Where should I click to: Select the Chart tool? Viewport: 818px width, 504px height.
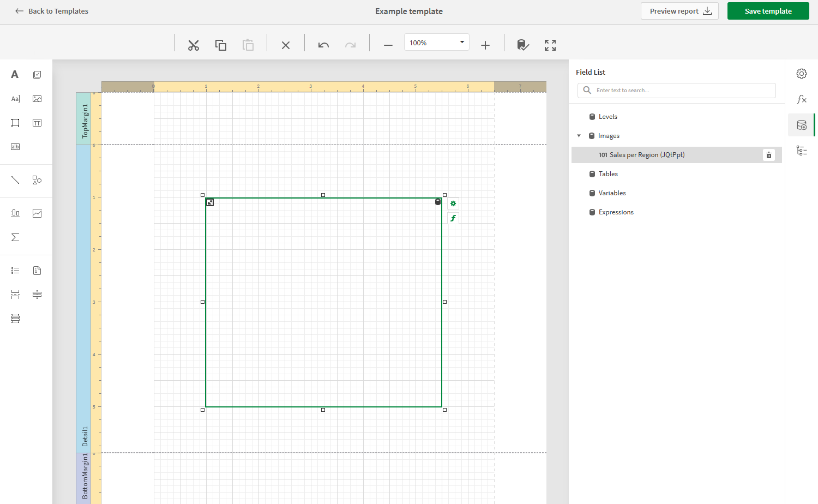tap(37, 213)
